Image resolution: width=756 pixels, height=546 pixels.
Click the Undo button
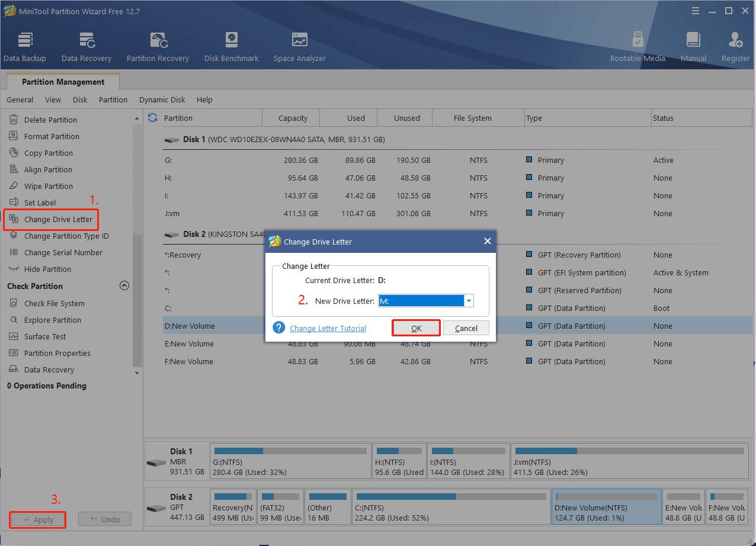(105, 519)
